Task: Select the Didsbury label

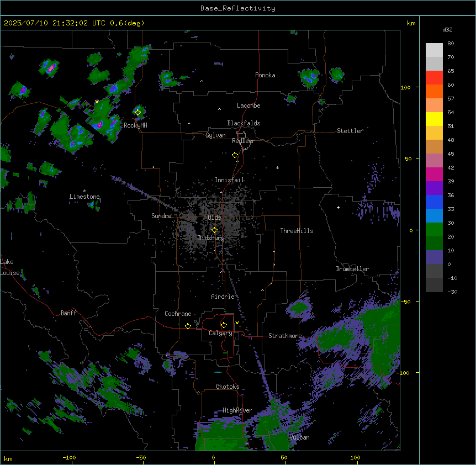Action: pos(211,238)
